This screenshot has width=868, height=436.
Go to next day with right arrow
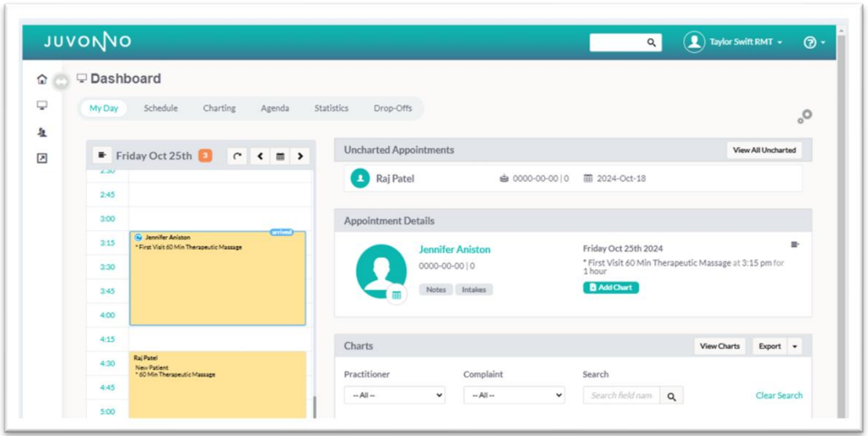click(300, 156)
